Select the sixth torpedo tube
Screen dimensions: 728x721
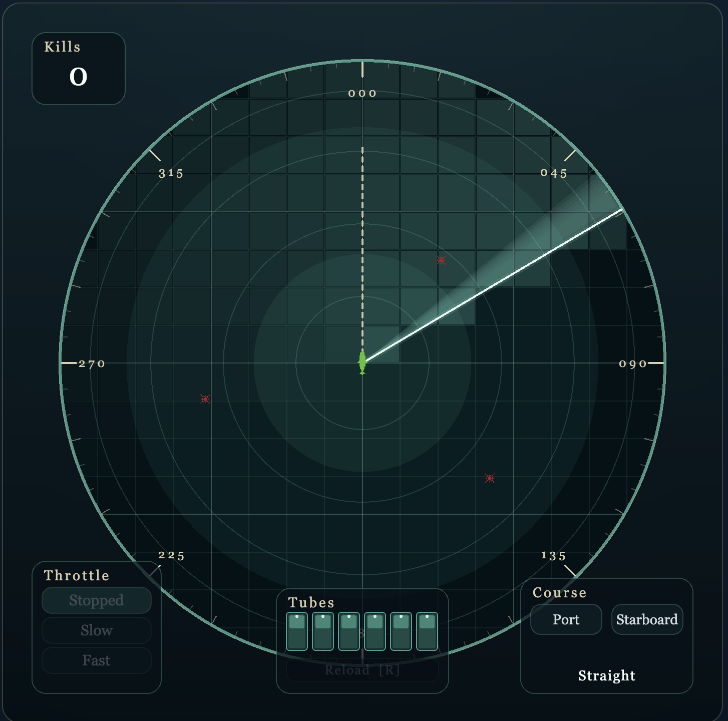pyautogui.click(x=427, y=631)
